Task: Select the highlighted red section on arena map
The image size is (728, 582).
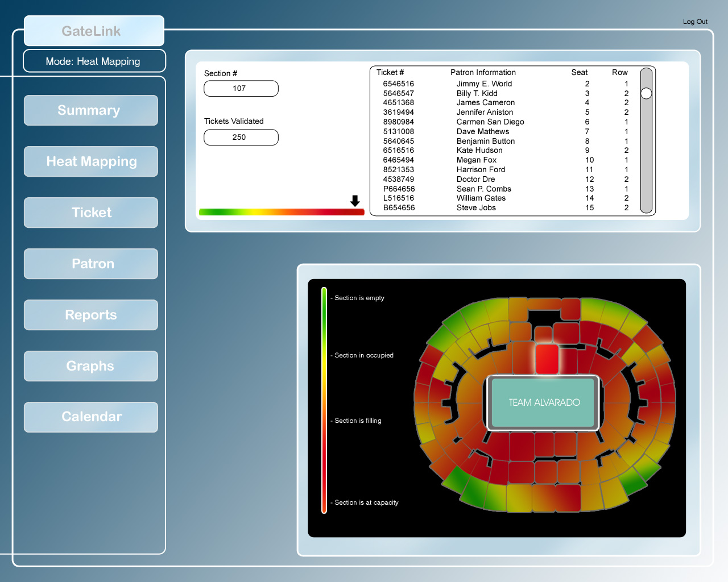Action: [x=547, y=359]
